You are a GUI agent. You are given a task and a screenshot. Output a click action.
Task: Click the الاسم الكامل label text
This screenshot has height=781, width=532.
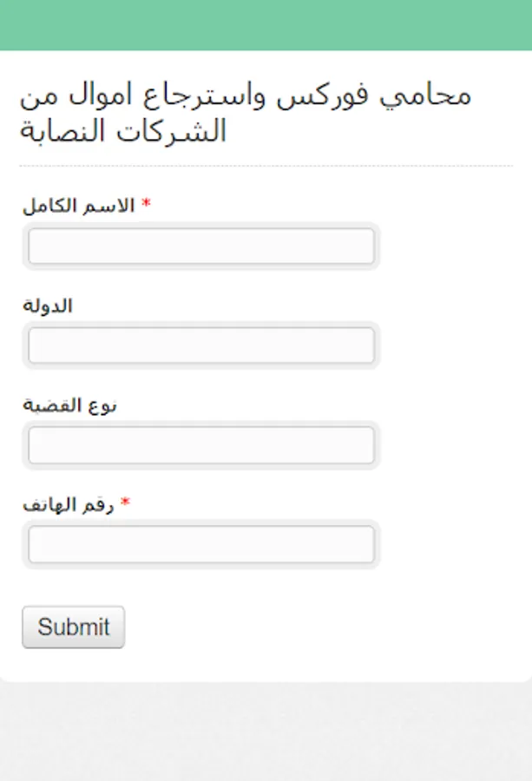point(79,205)
